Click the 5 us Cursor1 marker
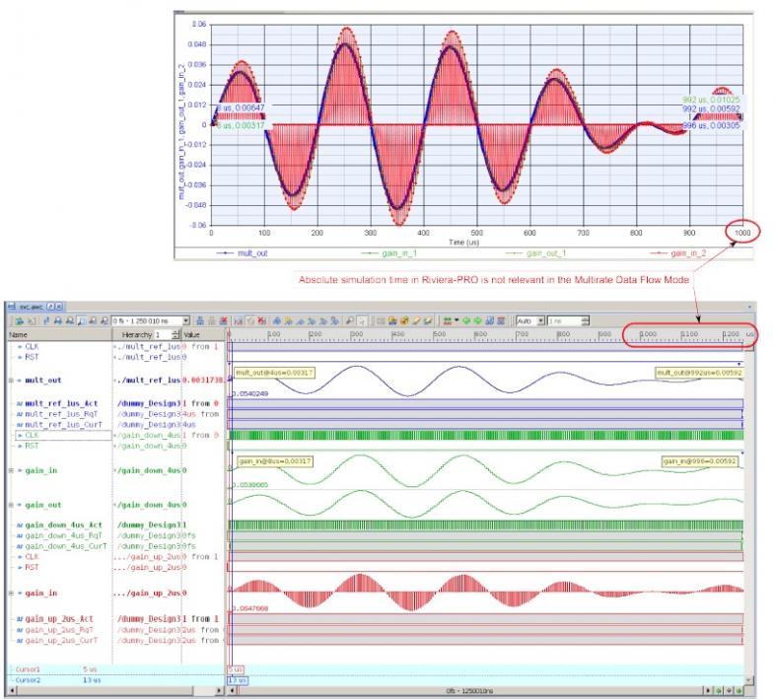This screenshot has width=775, height=700. (x=236, y=669)
